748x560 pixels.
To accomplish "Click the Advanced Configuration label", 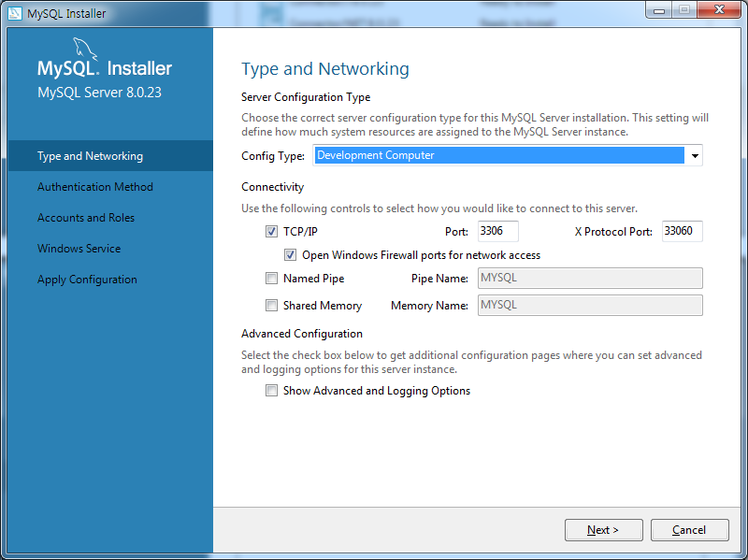I will (x=301, y=334).
